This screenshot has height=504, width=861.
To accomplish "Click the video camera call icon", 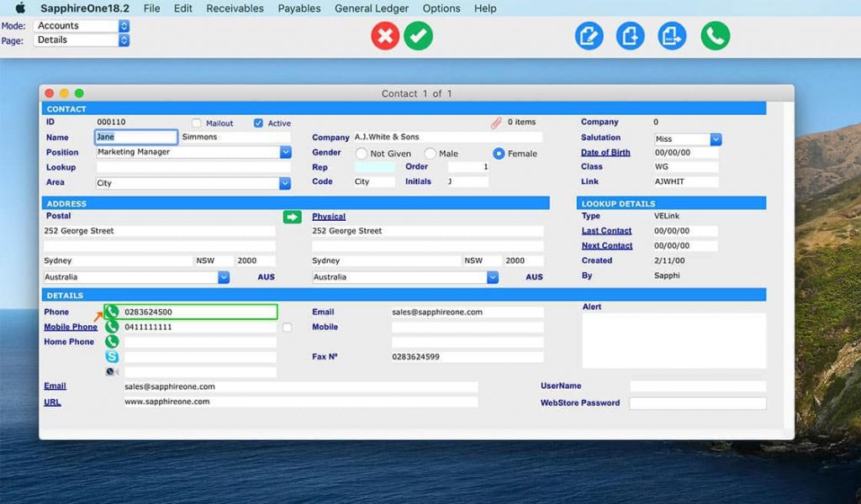I will tap(112, 372).
